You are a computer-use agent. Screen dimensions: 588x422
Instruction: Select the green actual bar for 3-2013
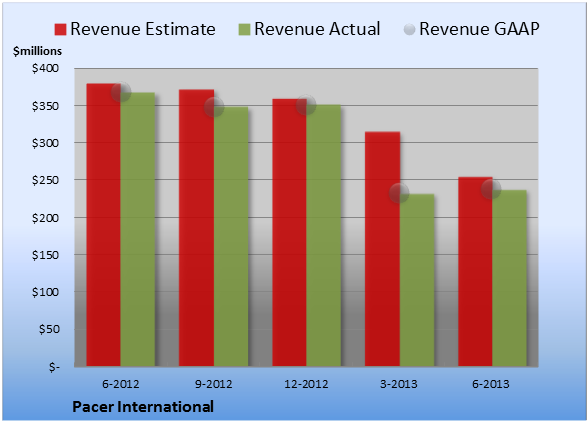point(417,280)
